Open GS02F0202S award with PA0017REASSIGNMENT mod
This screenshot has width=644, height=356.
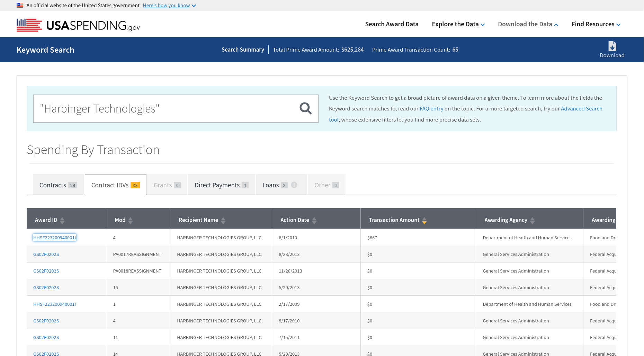pos(46,254)
